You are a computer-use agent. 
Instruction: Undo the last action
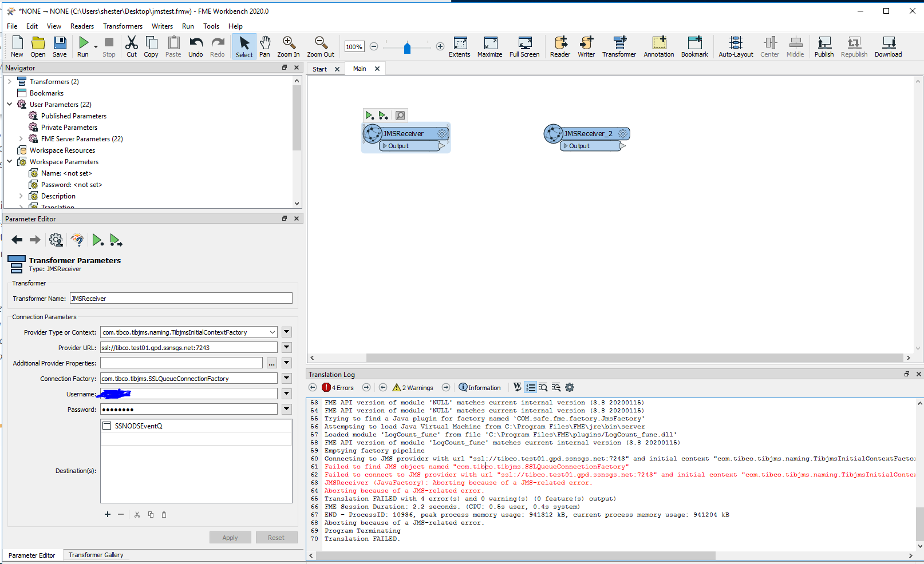pyautogui.click(x=196, y=46)
